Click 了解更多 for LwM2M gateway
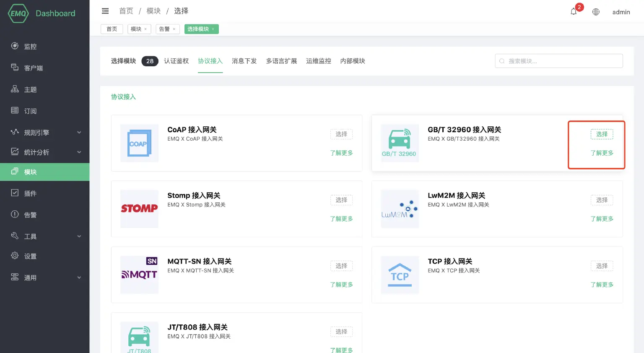The height and width of the screenshot is (353, 644). (x=602, y=219)
